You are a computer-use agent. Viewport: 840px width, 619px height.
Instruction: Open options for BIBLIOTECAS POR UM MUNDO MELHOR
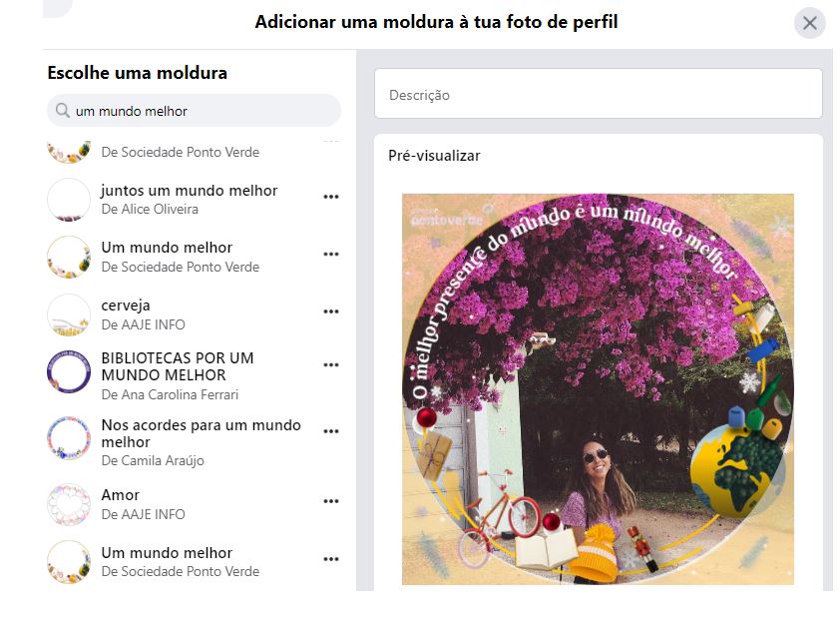click(331, 365)
